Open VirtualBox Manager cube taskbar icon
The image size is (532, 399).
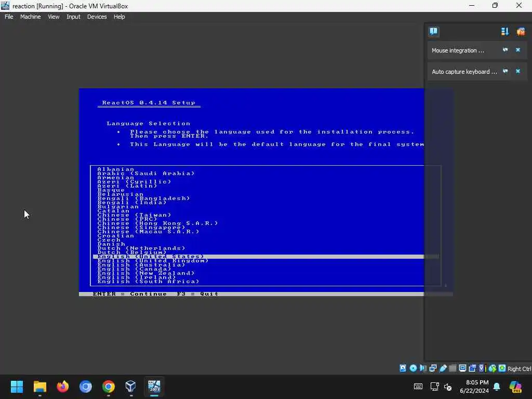click(x=130, y=387)
